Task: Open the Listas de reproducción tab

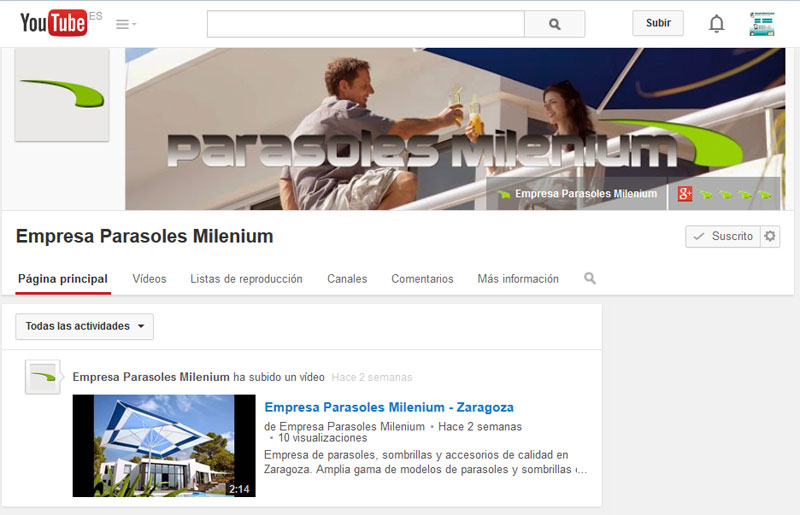Action: pyautogui.click(x=246, y=279)
